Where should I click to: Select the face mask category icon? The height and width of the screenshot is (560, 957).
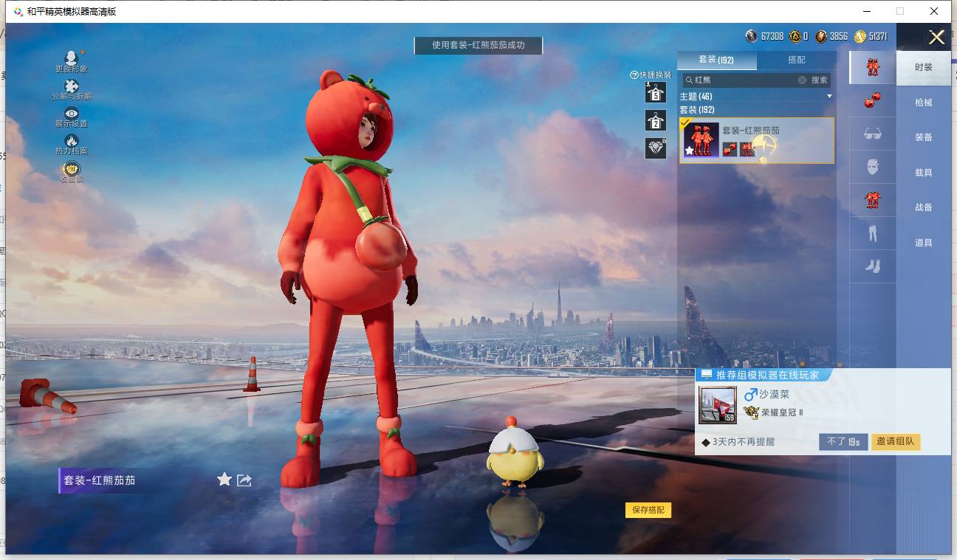872,167
